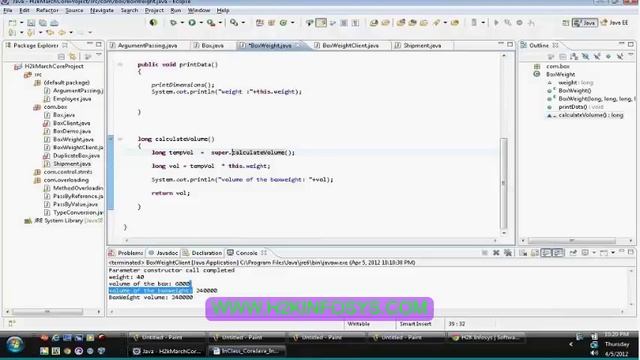
Task: Select JRE System Library in Package Explorer
Action: point(64,220)
